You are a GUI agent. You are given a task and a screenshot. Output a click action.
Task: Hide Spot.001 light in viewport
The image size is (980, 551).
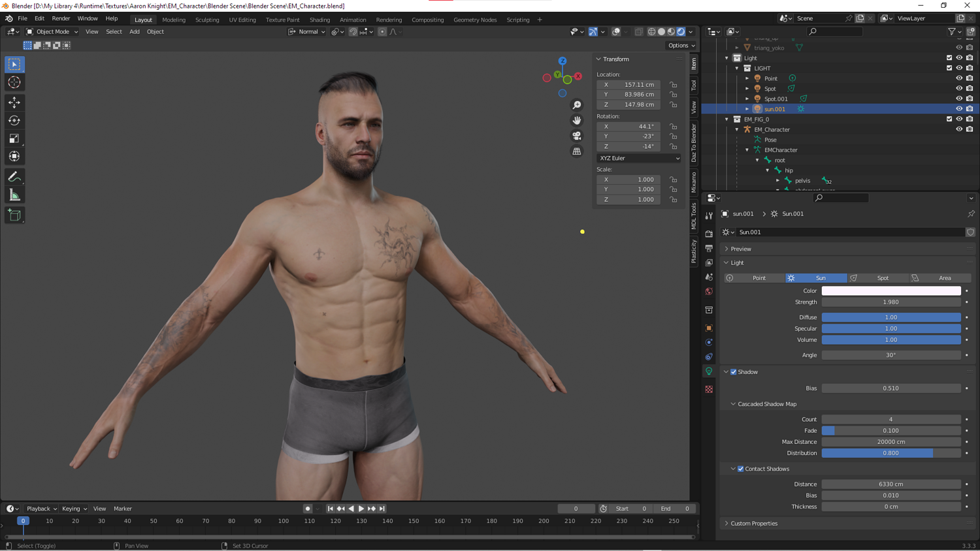click(959, 99)
